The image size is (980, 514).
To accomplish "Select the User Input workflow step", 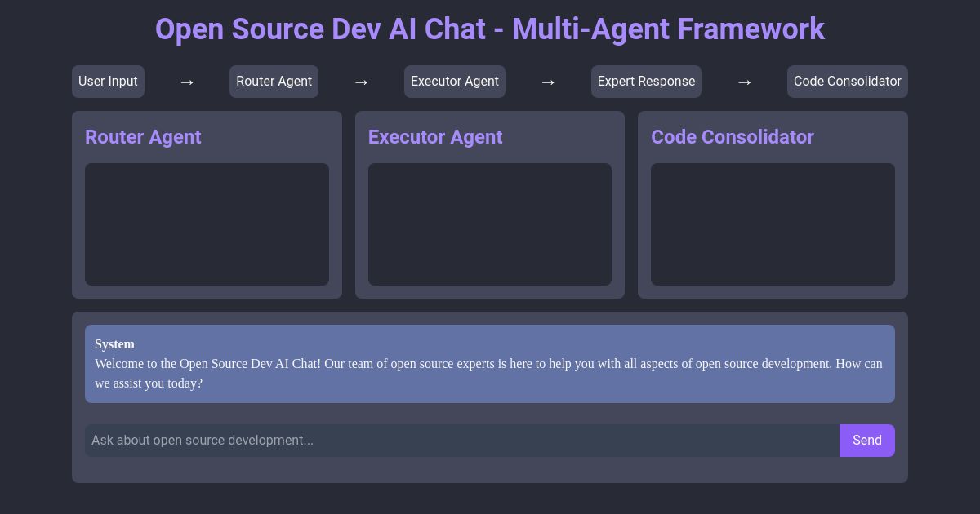I will point(108,82).
